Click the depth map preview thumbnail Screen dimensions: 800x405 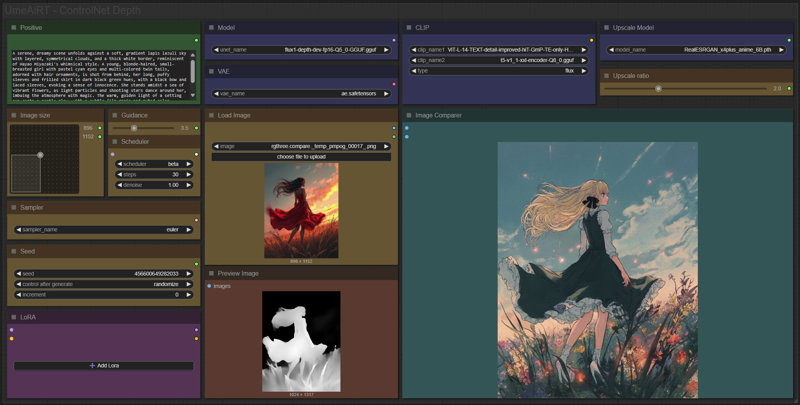click(x=301, y=341)
